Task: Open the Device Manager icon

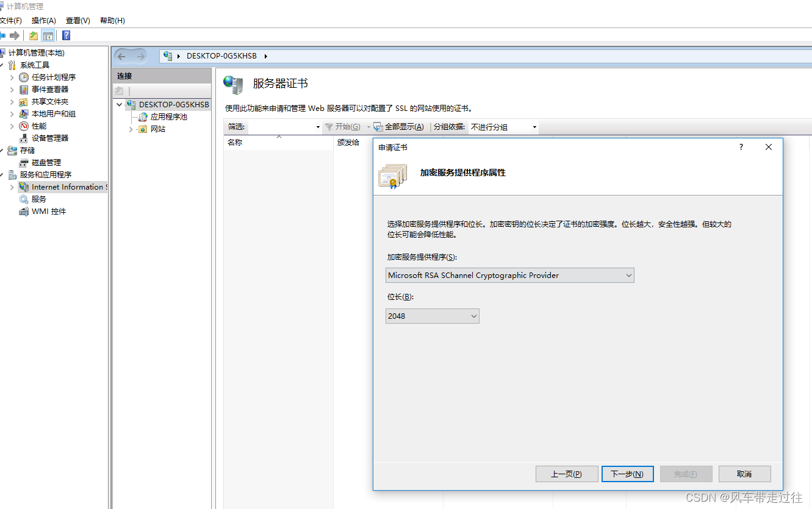Action: tap(24, 138)
